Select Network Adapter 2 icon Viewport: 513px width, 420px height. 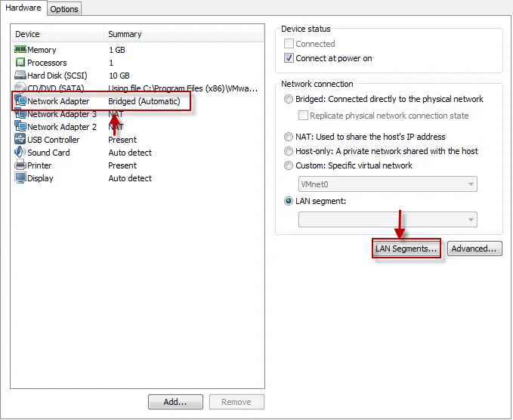[20, 127]
